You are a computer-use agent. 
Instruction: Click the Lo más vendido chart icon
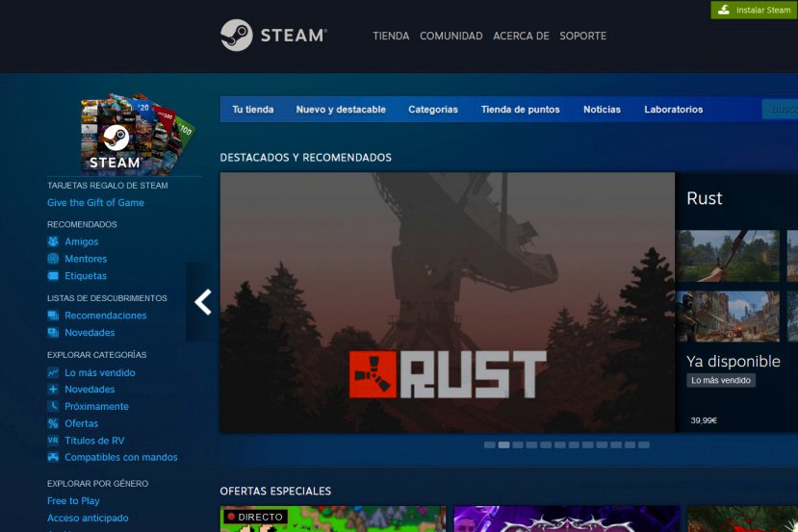coord(53,372)
